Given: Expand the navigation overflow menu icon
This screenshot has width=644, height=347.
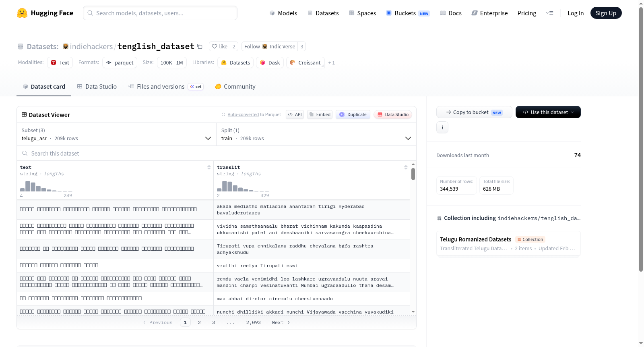Looking at the screenshot, I should coord(549,13).
